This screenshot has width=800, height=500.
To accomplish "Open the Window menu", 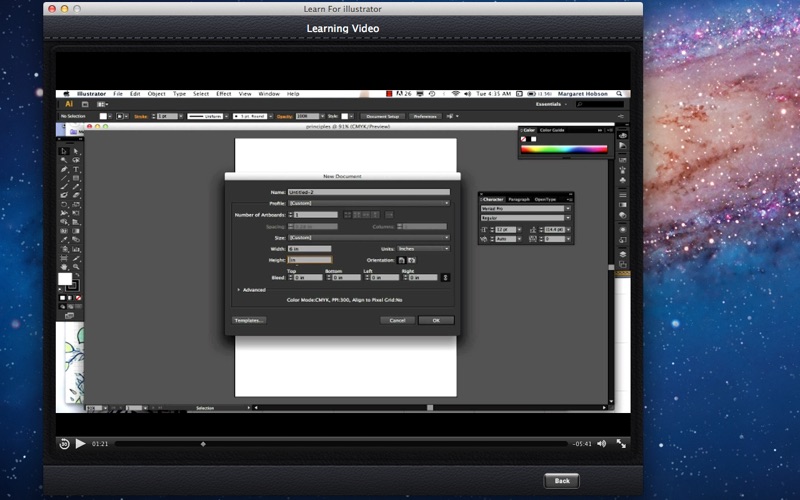I will coord(269,94).
